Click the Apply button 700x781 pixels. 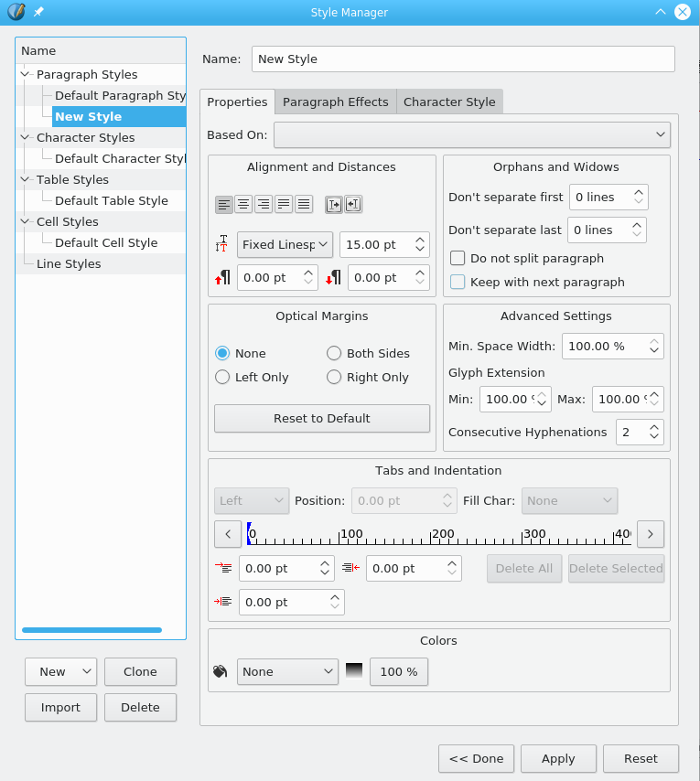(558, 758)
